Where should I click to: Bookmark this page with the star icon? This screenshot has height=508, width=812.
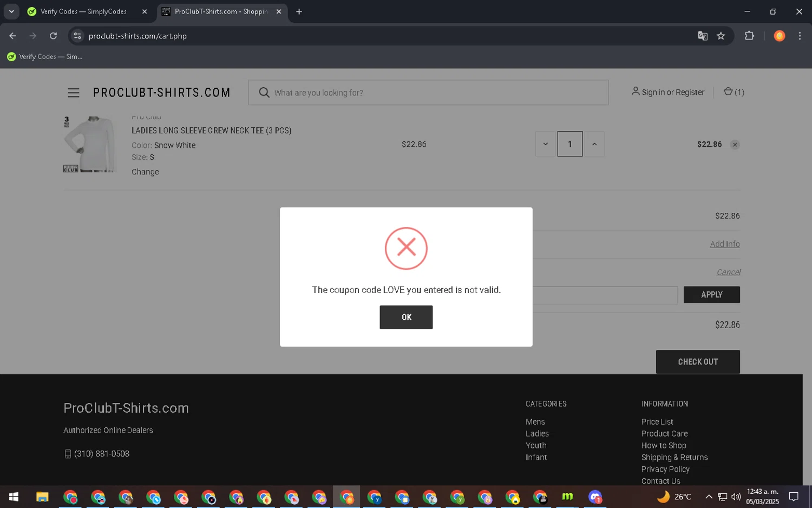[721, 36]
